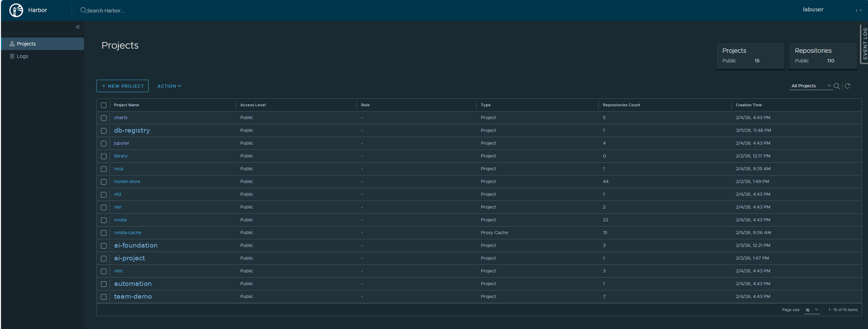Open the nfd project link
Viewport: 868px width, 329px height.
point(118,195)
